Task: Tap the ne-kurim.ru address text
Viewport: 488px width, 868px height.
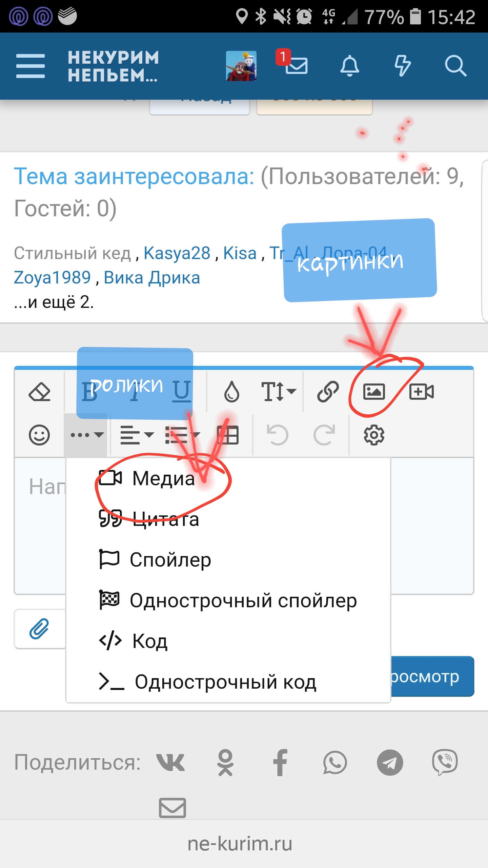Action: pos(240,844)
